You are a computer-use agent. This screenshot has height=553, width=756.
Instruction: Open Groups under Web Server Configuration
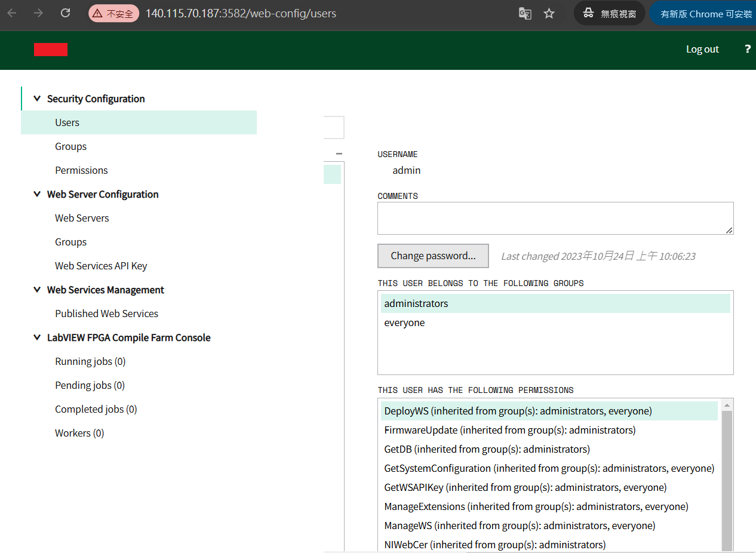(70, 242)
